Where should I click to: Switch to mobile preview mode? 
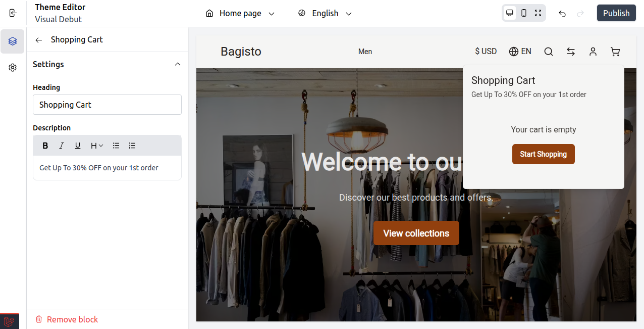point(524,13)
